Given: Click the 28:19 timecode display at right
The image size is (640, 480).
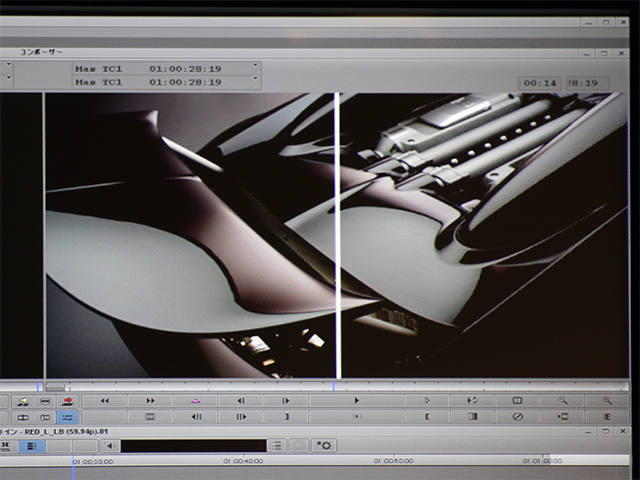Looking at the screenshot, I should [x=587, y=83].
